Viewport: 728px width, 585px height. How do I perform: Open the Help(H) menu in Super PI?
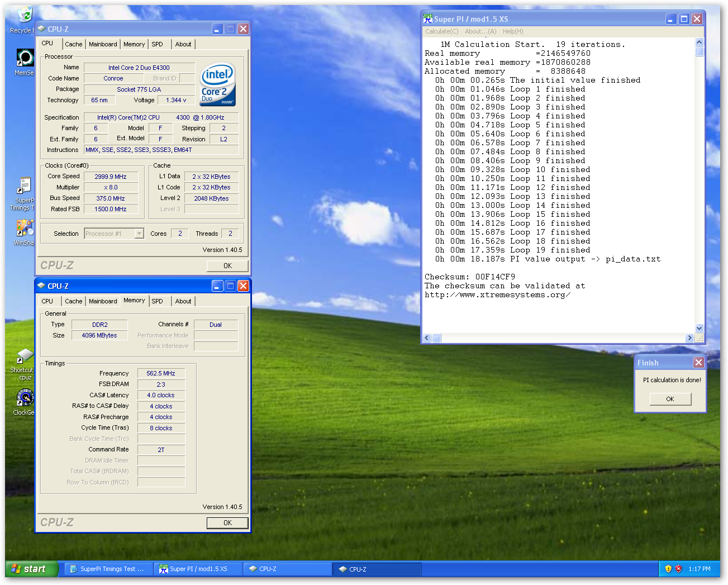click(513, 31)
